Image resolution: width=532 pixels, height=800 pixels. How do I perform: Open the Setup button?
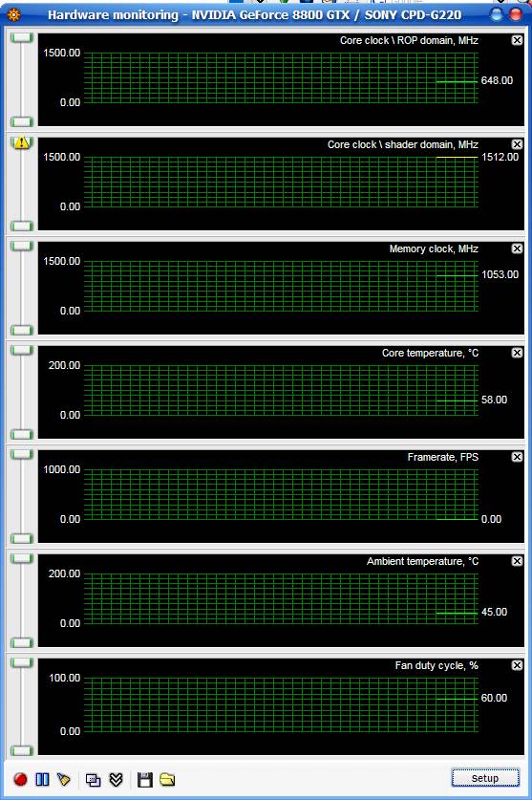(x=485, y=778)
